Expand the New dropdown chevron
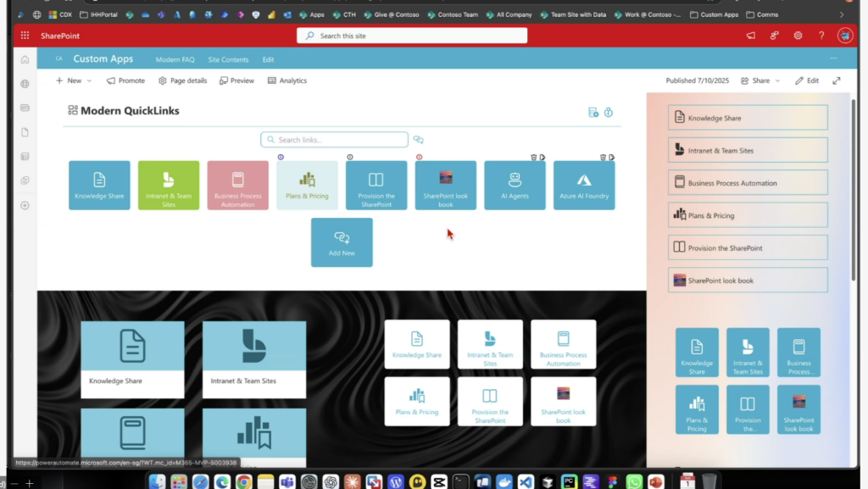The width and height of the screenshot is (868, 489). pyautogui.click(x=89, y=81)
